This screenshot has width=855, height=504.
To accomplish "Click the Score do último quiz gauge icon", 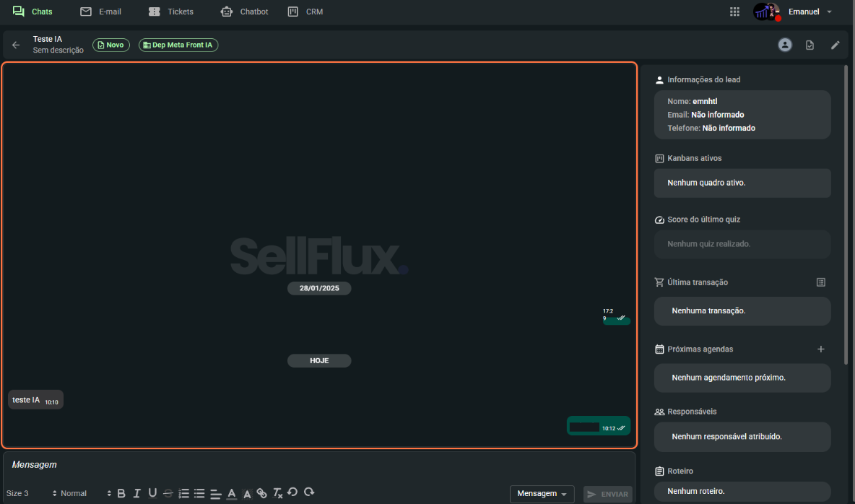I will (x=659, y=220).
